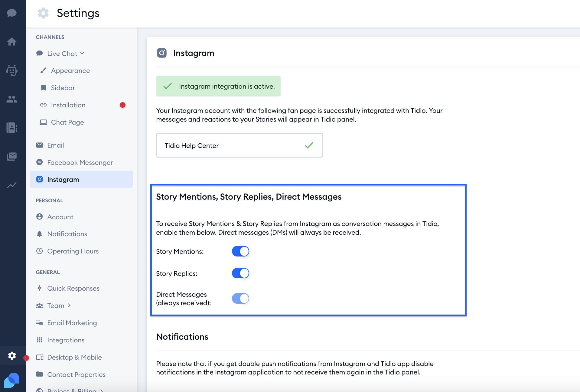This screenshot has width=580, height=392.
Task: Click the 'CHANNELS' section heading
Action: point(50,37)
